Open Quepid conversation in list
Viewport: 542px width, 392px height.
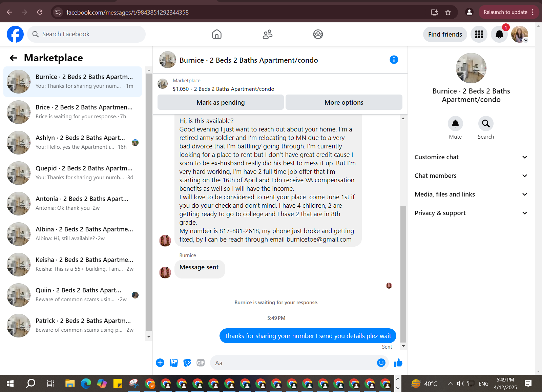[73, 173]
